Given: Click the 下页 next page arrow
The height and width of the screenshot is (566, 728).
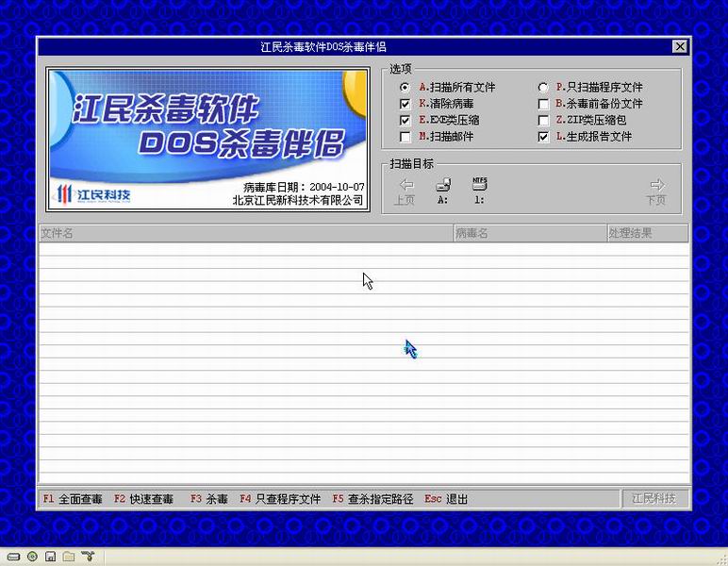Looking at the screenshot, I should (656, 191).
